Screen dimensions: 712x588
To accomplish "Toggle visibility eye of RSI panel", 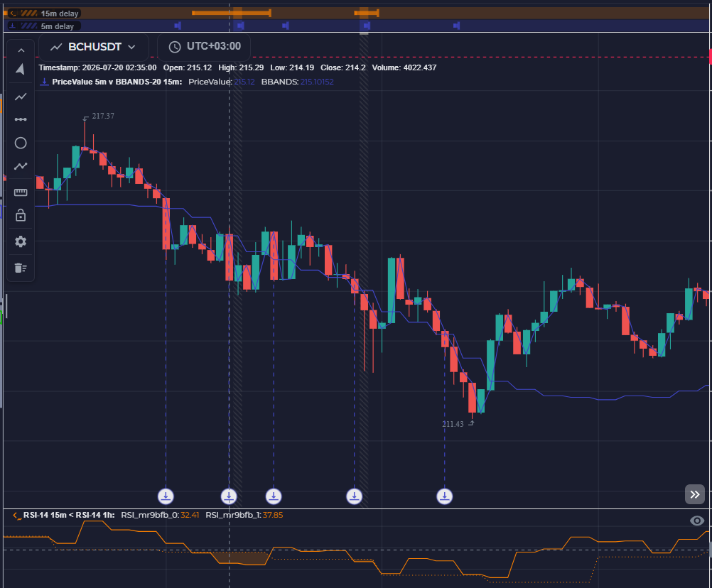I will [697, 521].
